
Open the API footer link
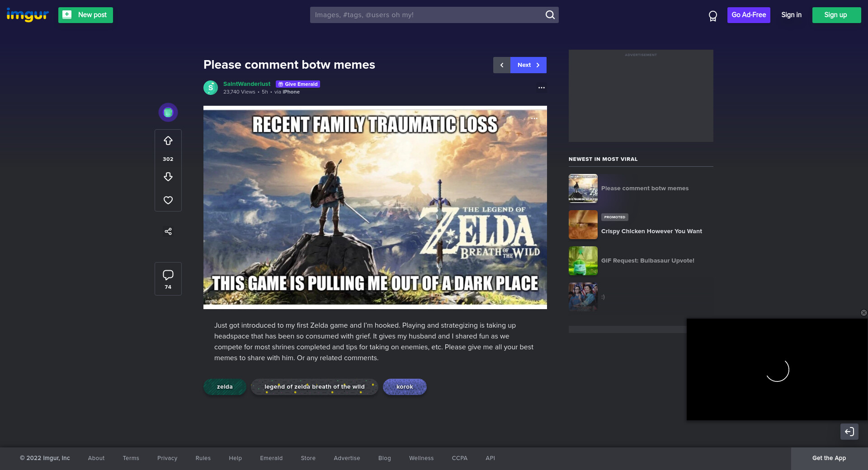(x=491, y=458)
